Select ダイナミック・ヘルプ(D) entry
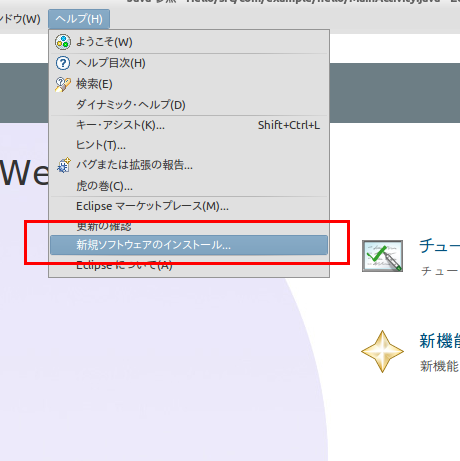The width and height of the screenshot is (460, 461). click(x=189, y=105)
